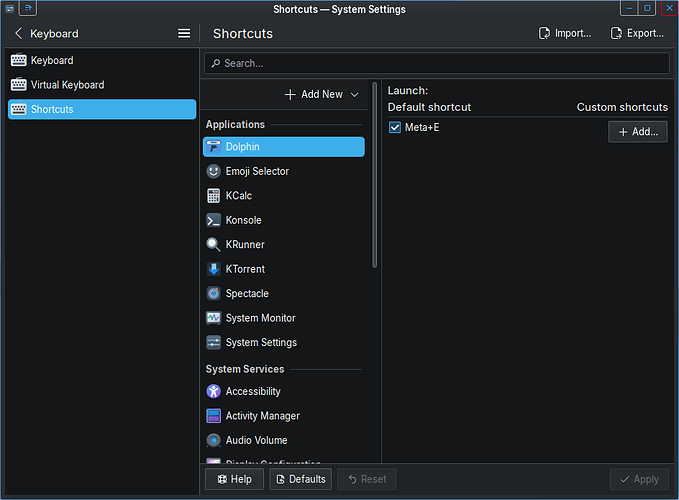Click the Defaults button

(x=301, y=479)
